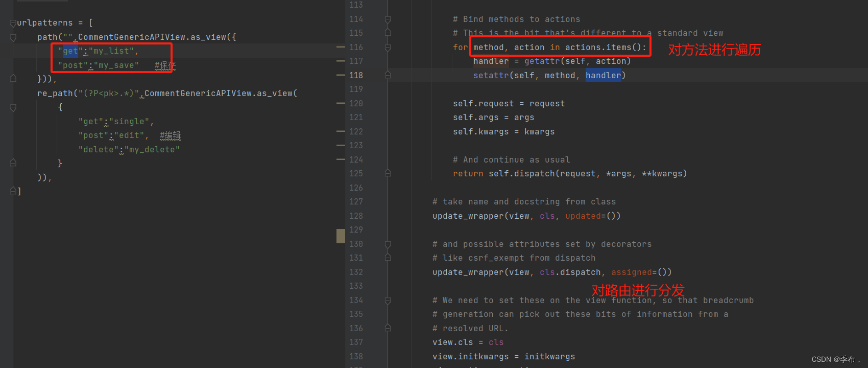Click re_path at the start of its line
This screenshot has width=868, height=368.
click(x=55, y=94)
